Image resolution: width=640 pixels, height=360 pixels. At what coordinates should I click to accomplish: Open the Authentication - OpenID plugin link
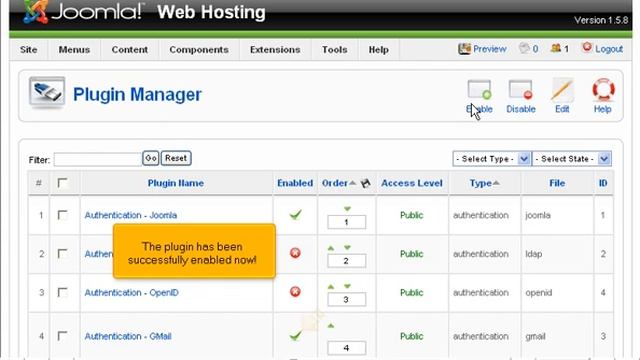131,293
